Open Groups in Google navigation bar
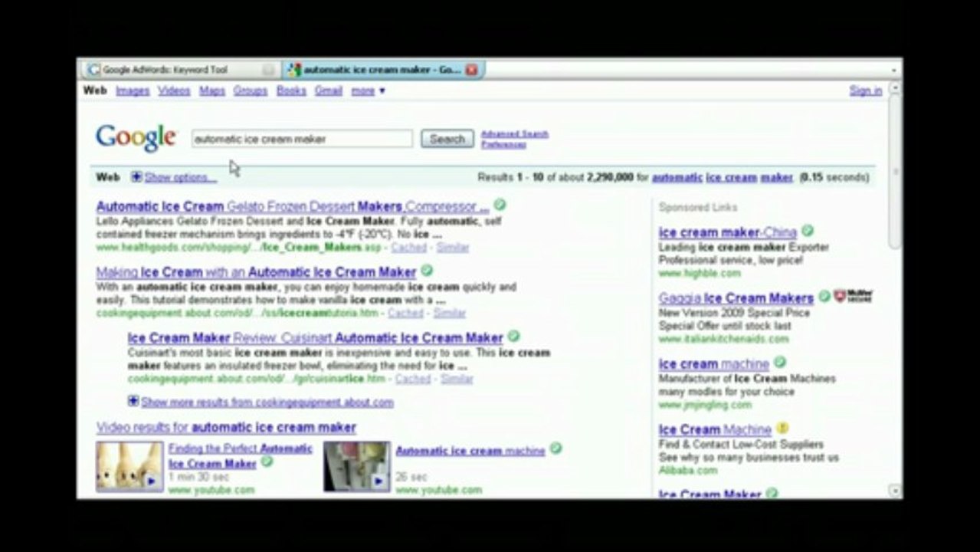Screen dimensions: 980x552 (251, 90)
